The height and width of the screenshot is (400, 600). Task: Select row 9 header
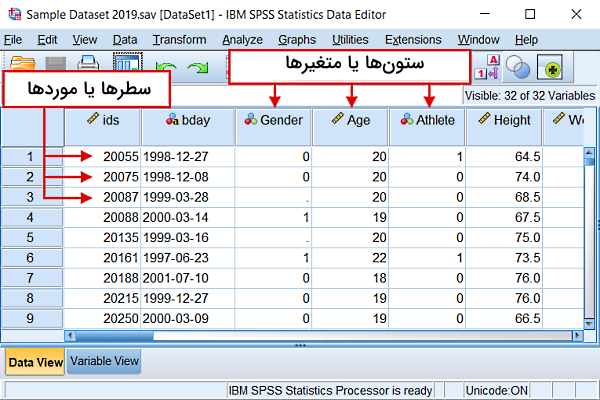[x=32, y=318]
